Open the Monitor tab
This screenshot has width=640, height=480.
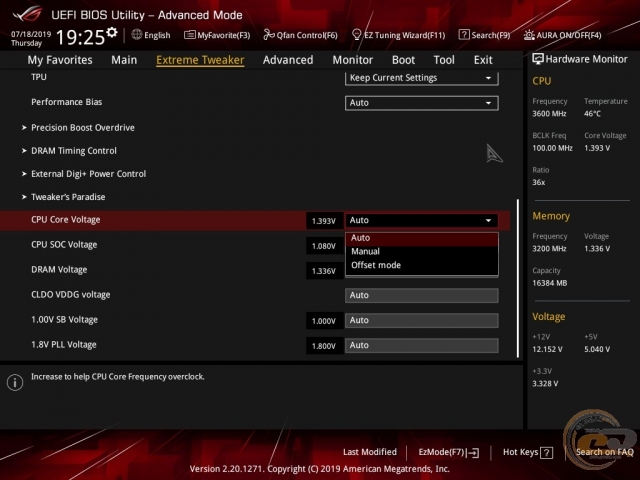point(353,60)
